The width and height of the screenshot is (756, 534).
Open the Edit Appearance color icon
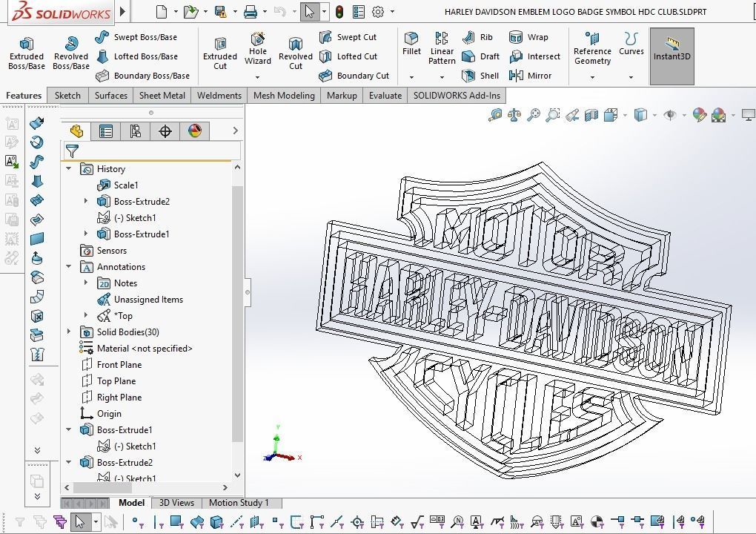coord(699,115)
